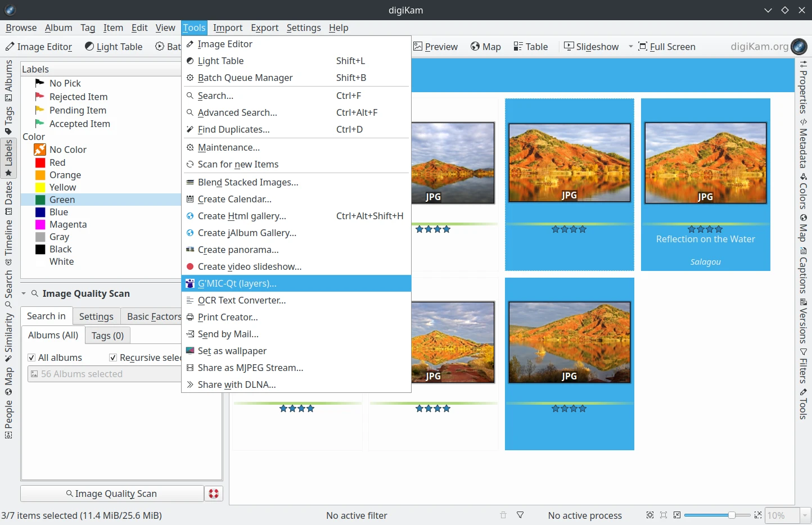Click the Image Quality Scan button

[112, 494]
